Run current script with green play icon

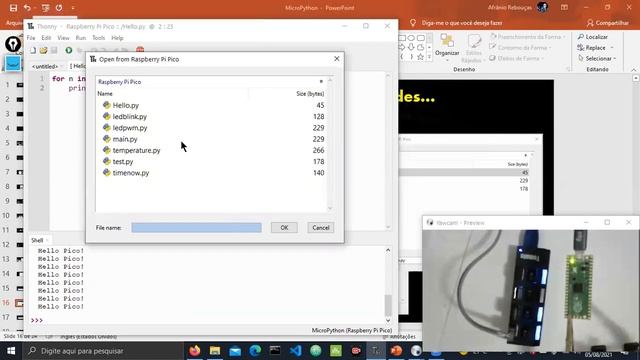(69, 50)
